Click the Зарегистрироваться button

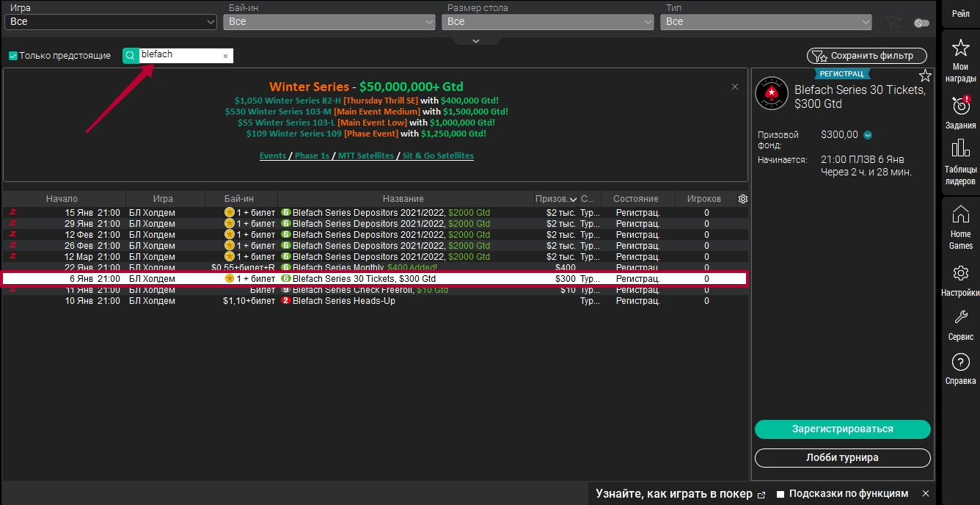(x=842, y=429)
